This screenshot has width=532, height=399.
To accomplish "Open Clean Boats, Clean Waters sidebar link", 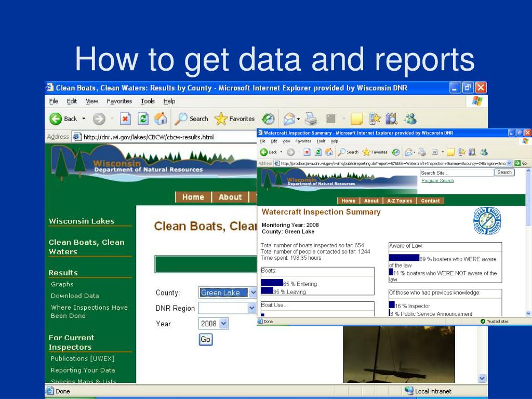I will [x=87, y=247].
